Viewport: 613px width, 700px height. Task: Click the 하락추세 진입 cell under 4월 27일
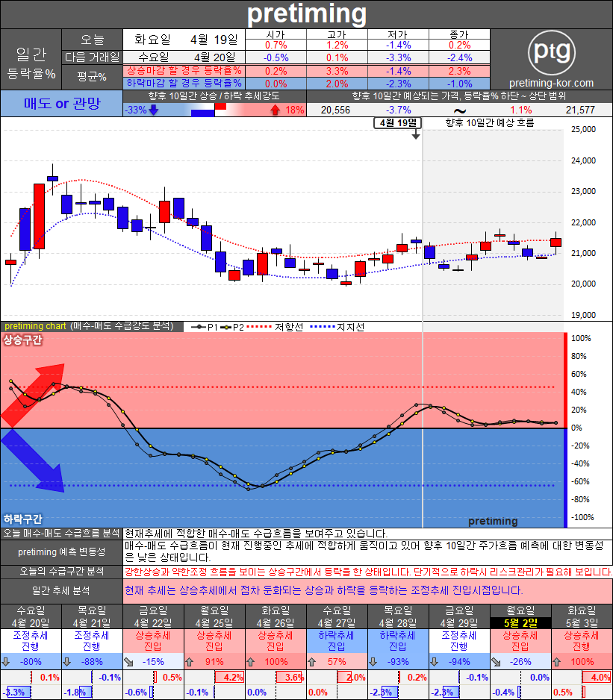337,641
